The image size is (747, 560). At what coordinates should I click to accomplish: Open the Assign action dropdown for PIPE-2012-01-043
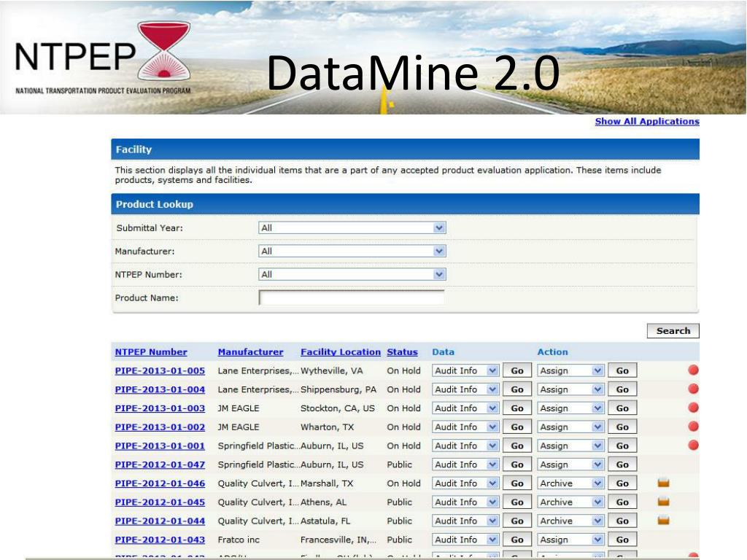click(x=570, y=540)
